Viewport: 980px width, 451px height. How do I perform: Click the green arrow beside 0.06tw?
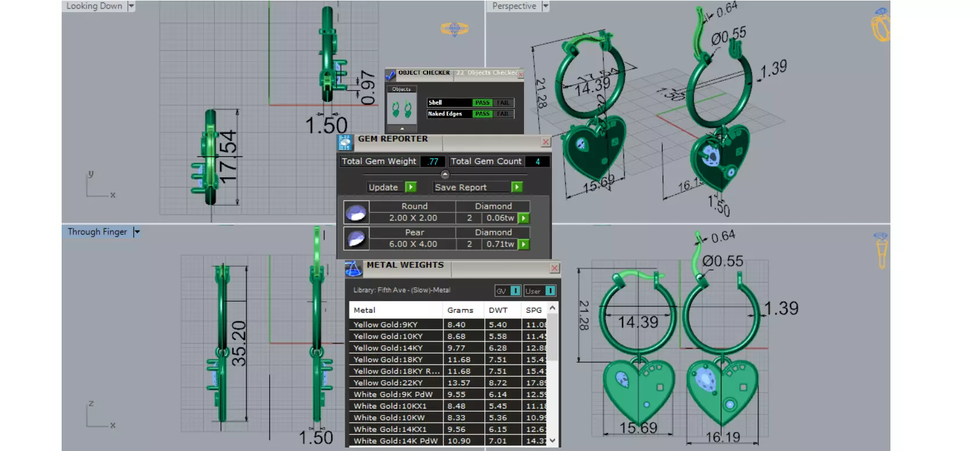point(523,219)
